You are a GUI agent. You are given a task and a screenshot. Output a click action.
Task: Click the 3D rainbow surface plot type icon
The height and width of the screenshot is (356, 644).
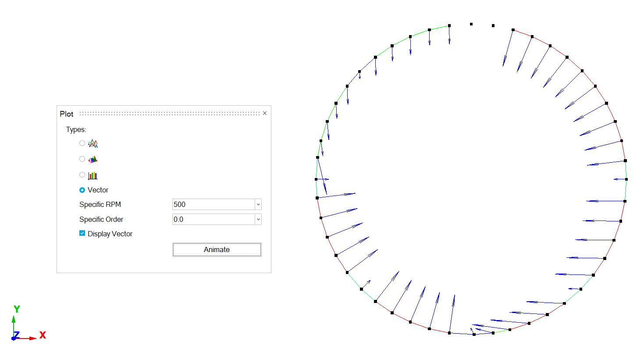click(x=93, y=159)
